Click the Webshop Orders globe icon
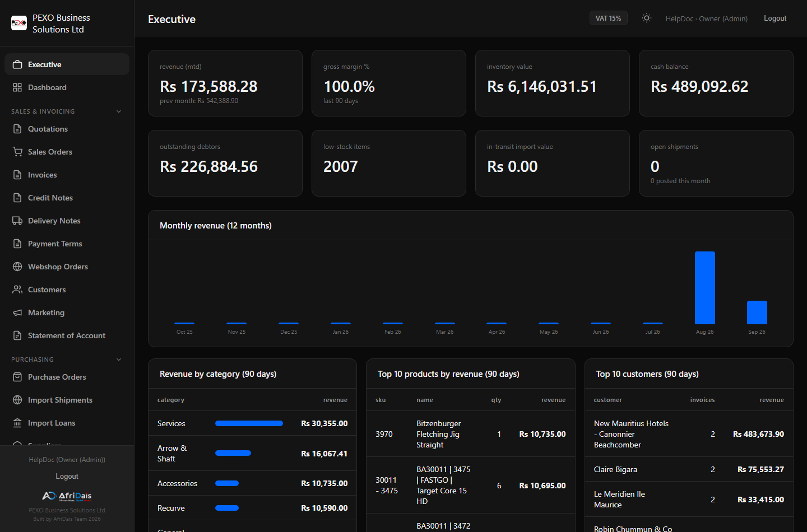 [17, 267]
